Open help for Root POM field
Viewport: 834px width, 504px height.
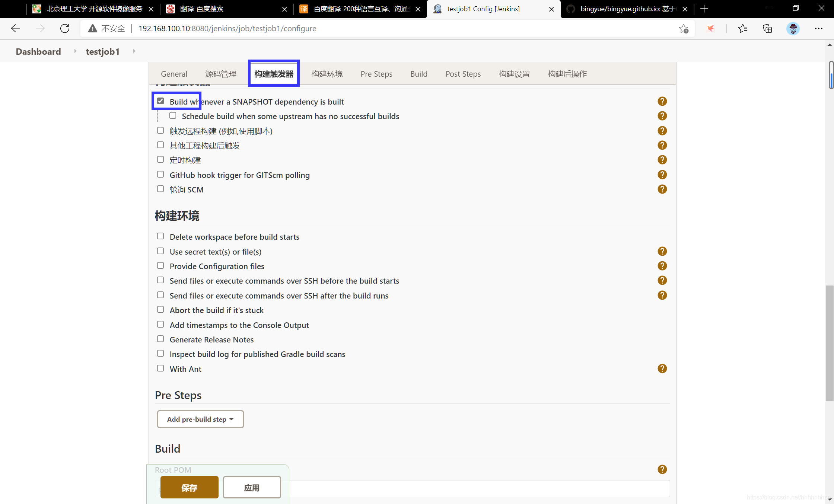tap(662, 469)
